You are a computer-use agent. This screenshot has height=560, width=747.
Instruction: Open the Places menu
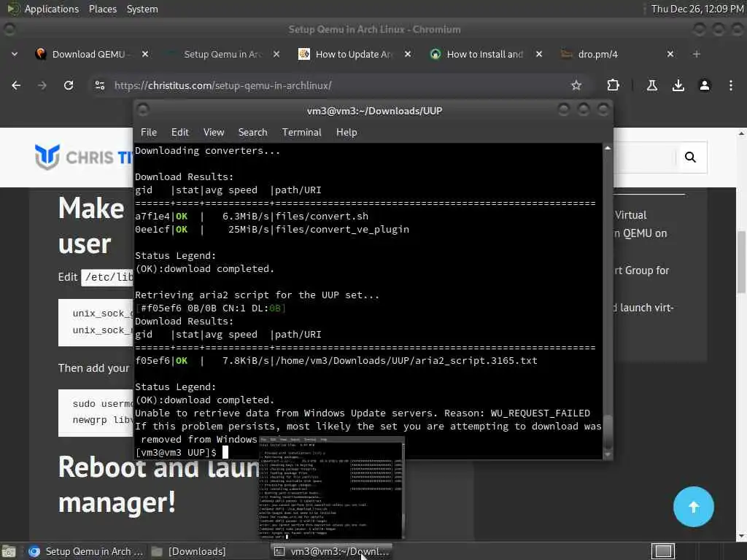pyautogui.click(x=102, y=9)
